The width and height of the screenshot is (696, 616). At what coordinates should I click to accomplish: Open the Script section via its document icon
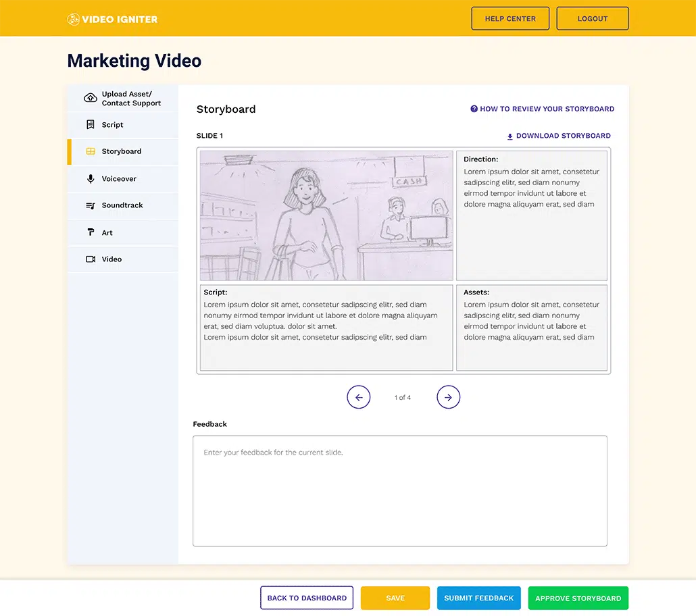click(x=90, y=124)
